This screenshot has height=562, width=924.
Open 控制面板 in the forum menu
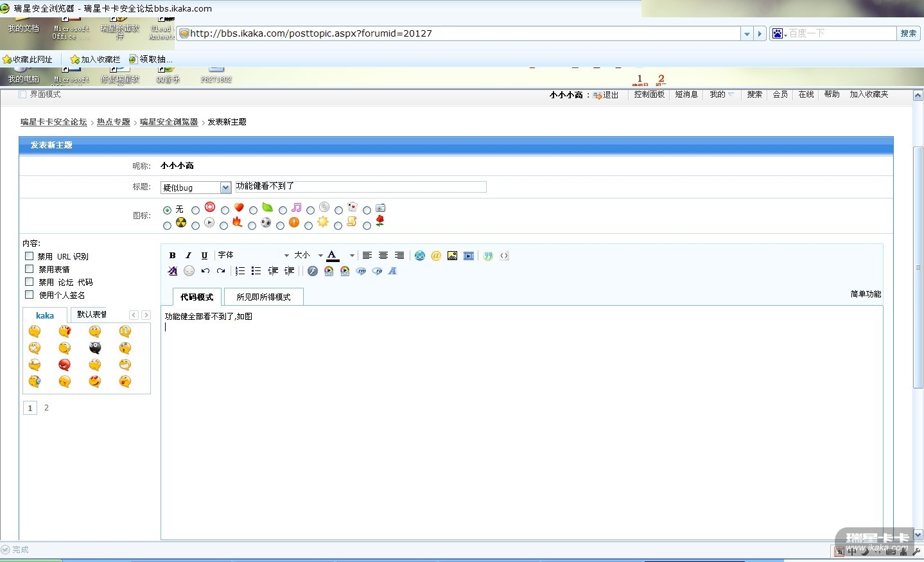point(649,94)
